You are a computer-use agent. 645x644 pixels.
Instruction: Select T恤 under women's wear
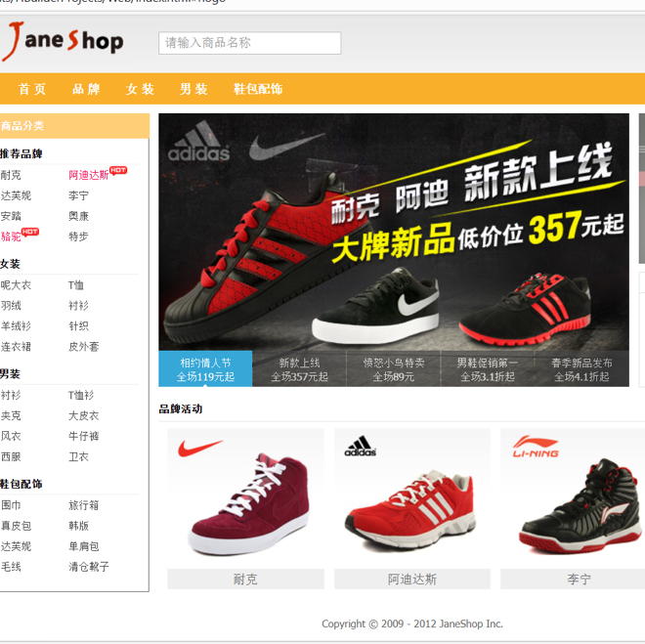76,285
